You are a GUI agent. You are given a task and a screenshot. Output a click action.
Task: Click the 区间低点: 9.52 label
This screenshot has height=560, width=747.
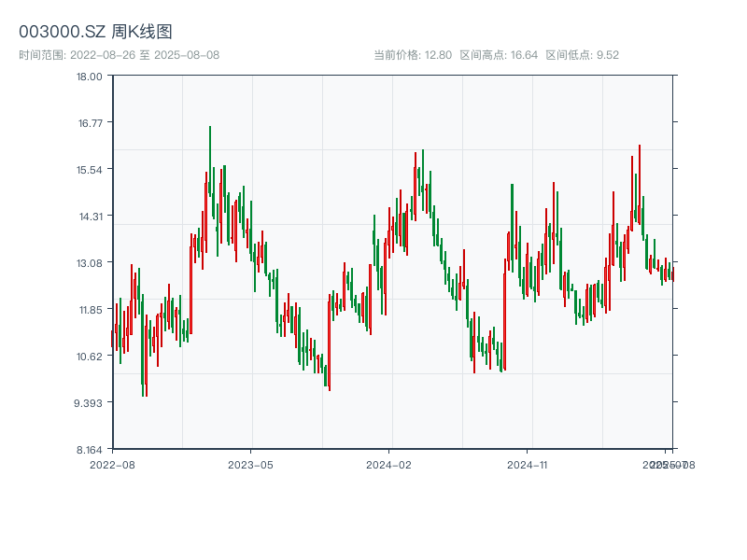point(582,55)
